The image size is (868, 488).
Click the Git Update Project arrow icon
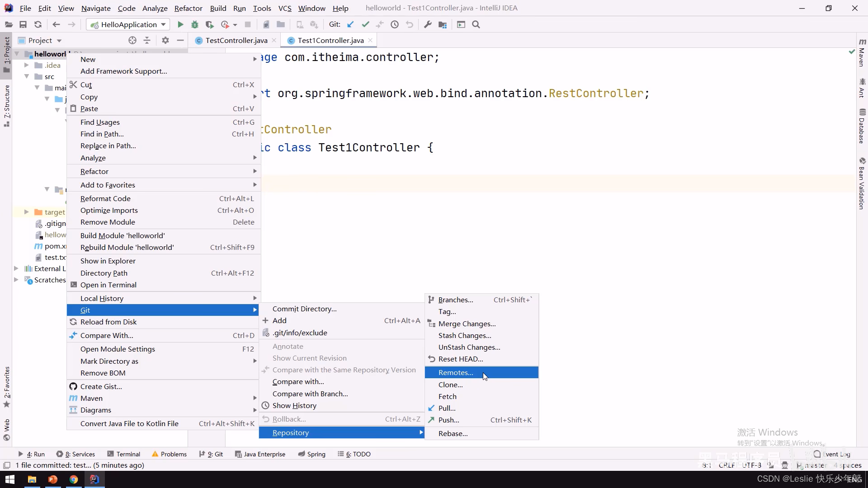[x=350, y=24]
